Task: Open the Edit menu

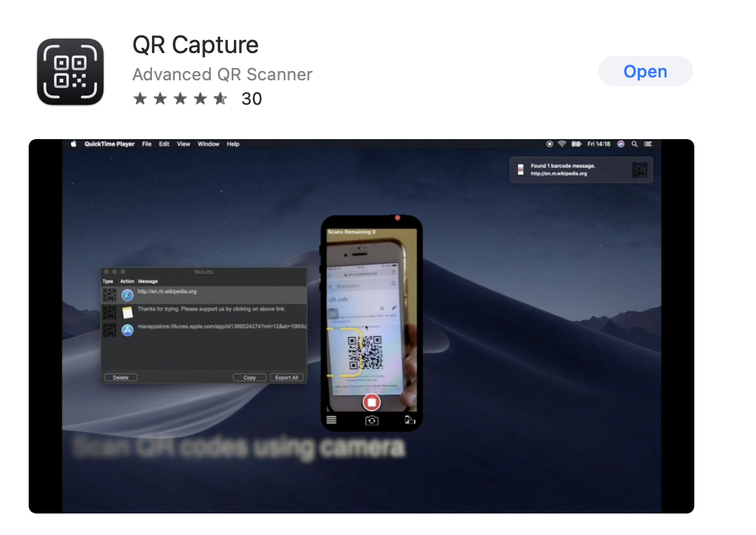Action: (x=164, y=144)
